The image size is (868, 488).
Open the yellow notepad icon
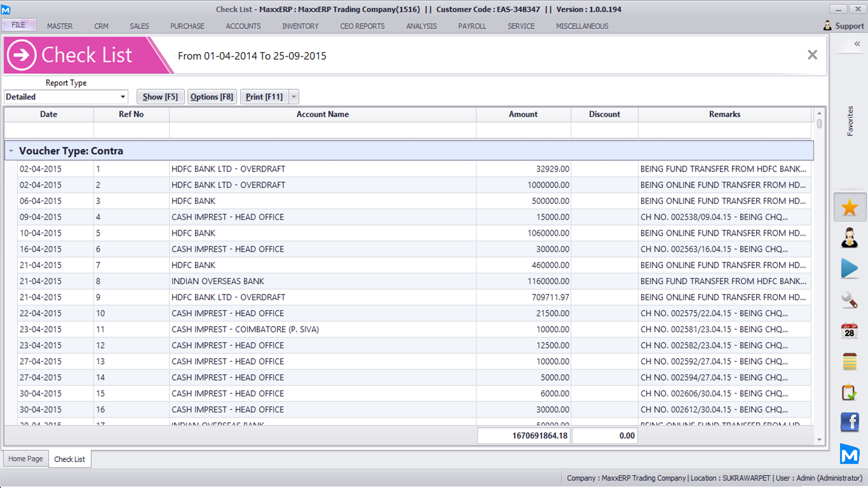[x=850, y=361]
